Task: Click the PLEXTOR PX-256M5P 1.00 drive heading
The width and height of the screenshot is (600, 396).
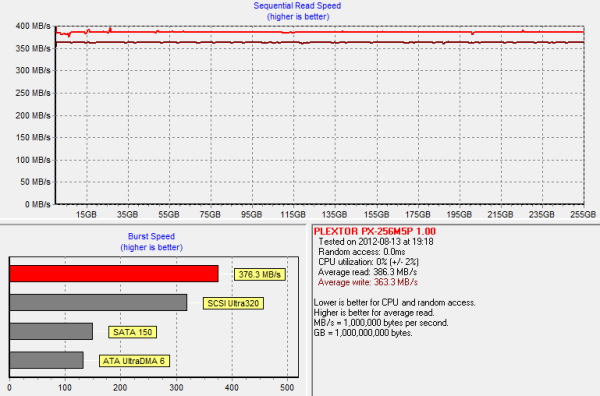Action: coord(375,231)
